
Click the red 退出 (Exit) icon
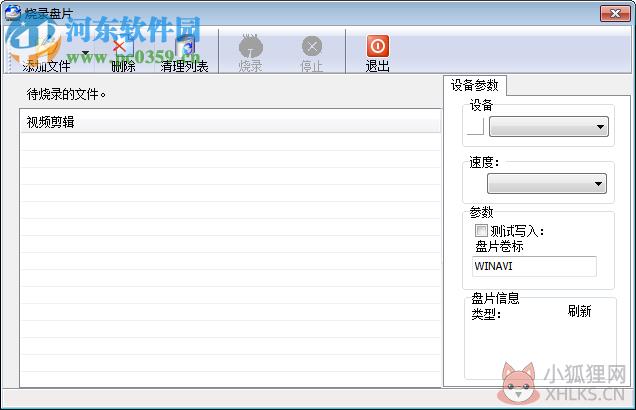(x=378, y=46)
